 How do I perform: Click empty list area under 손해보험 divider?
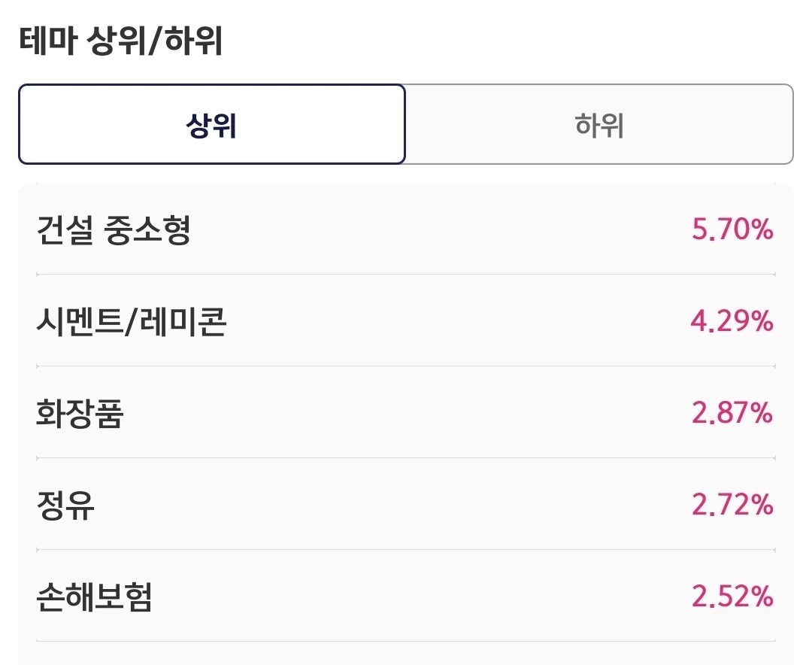click(x=406, y=654)
